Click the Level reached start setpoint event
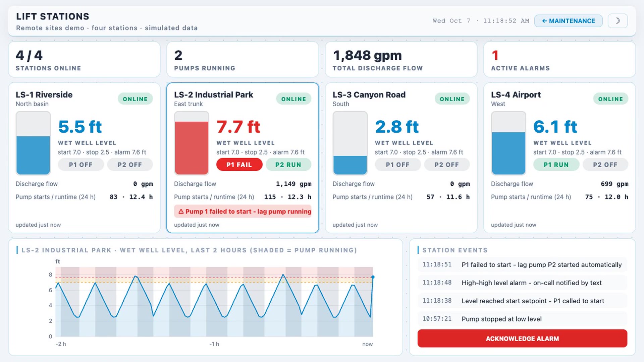The width and height of the screenshot is (644, 362). [522, 301]
